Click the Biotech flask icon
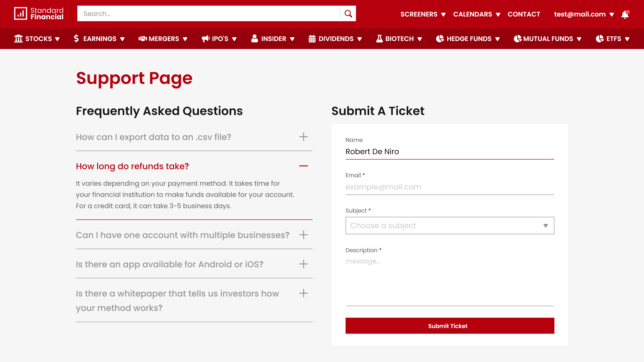 click(380, 38)
